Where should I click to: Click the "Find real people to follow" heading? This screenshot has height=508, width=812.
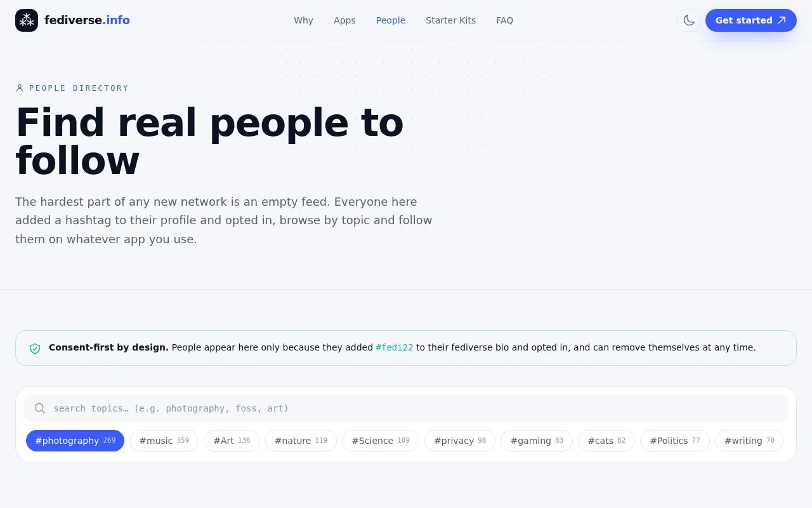[209, 142]
